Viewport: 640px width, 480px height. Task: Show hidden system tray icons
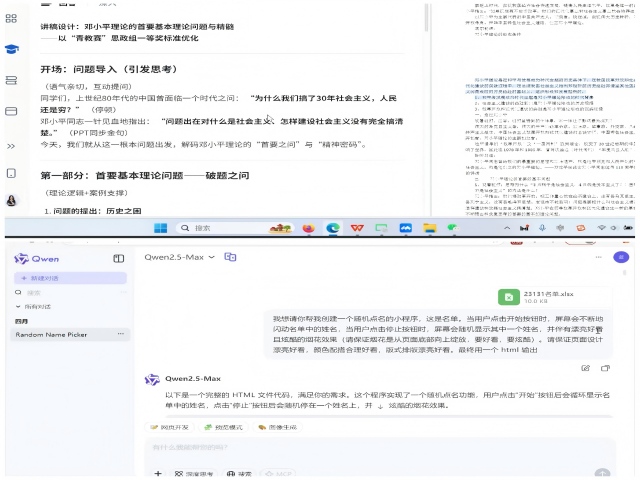click(507, 228)
